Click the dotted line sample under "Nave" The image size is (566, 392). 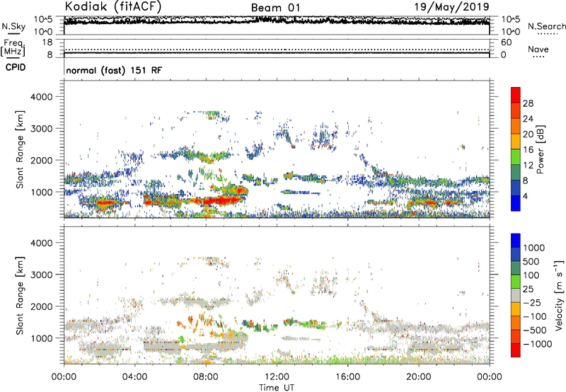click(x=538, y=57)
